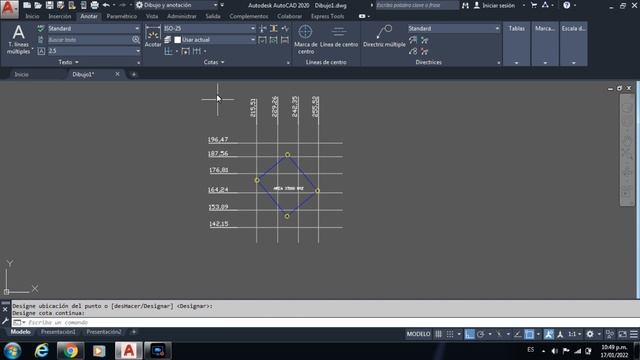Screen dimensions: 640x360
Task: Toggle annotation auto-scale icon in status bar
Action: point(560,334)
